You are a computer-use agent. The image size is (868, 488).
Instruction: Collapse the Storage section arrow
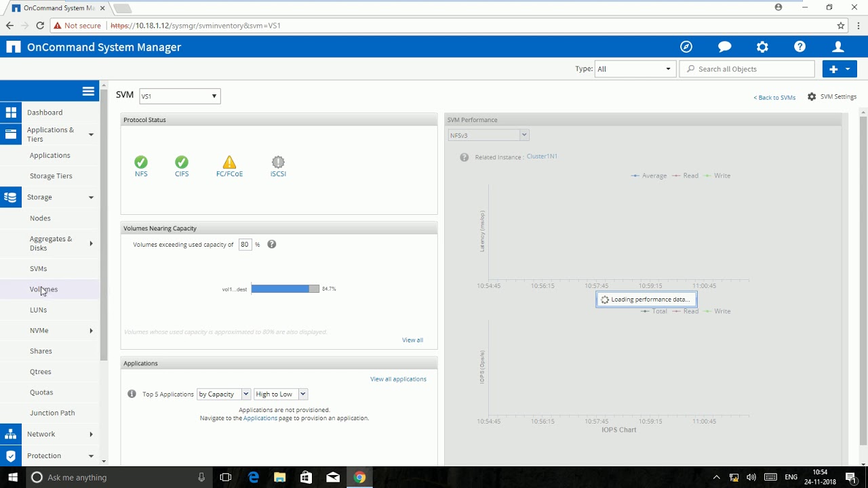[91, 197]
